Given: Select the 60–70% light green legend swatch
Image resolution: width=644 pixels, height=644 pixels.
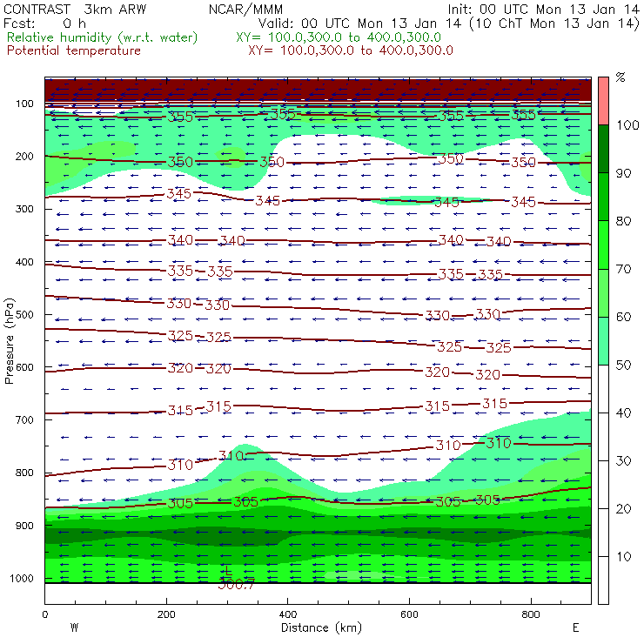Looking at the screenshot, I should (603, 292).
